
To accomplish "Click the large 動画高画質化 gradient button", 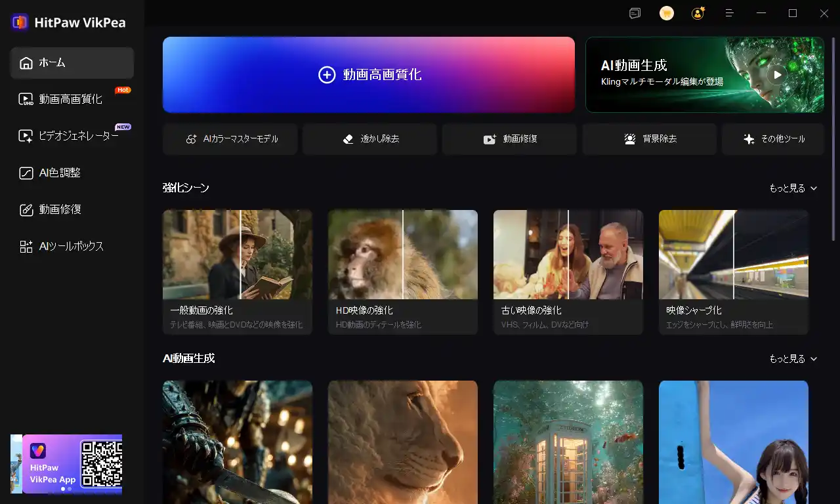I will point(369,75).
